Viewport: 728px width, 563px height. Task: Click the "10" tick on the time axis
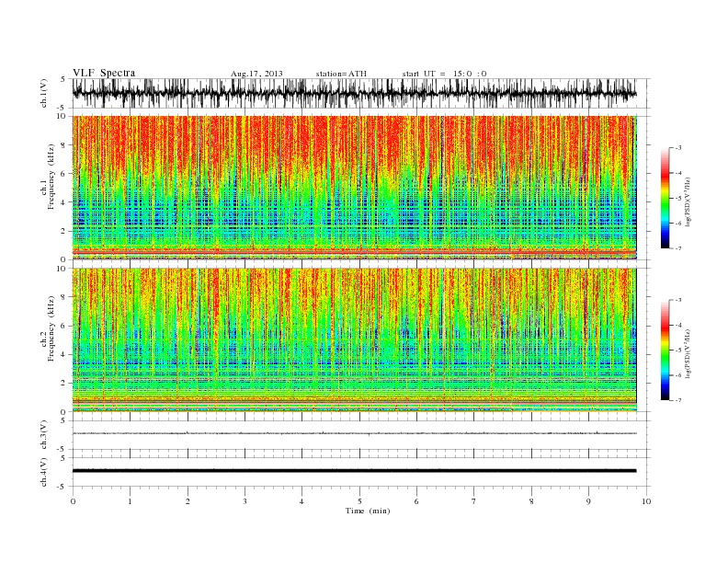[x=646, y=501]
